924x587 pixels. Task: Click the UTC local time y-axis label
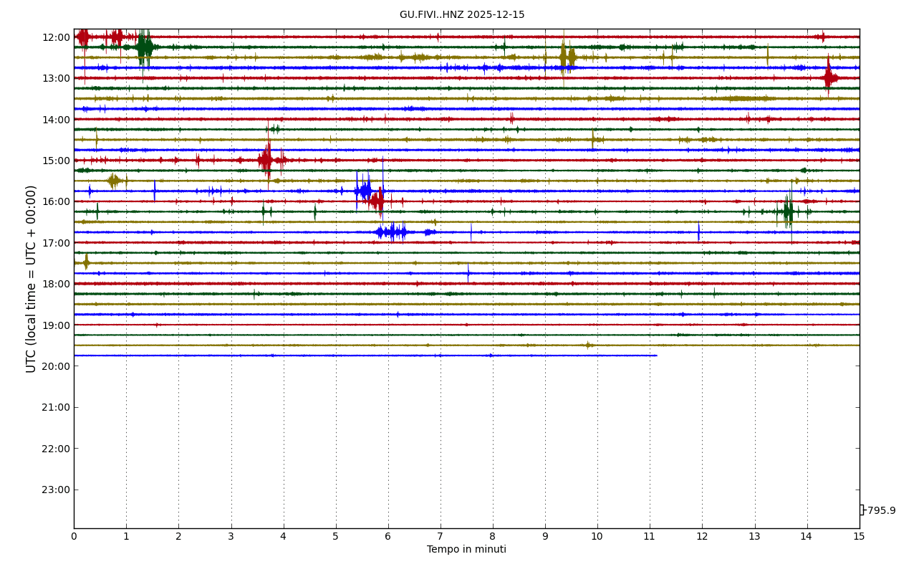tap(32, 279)
